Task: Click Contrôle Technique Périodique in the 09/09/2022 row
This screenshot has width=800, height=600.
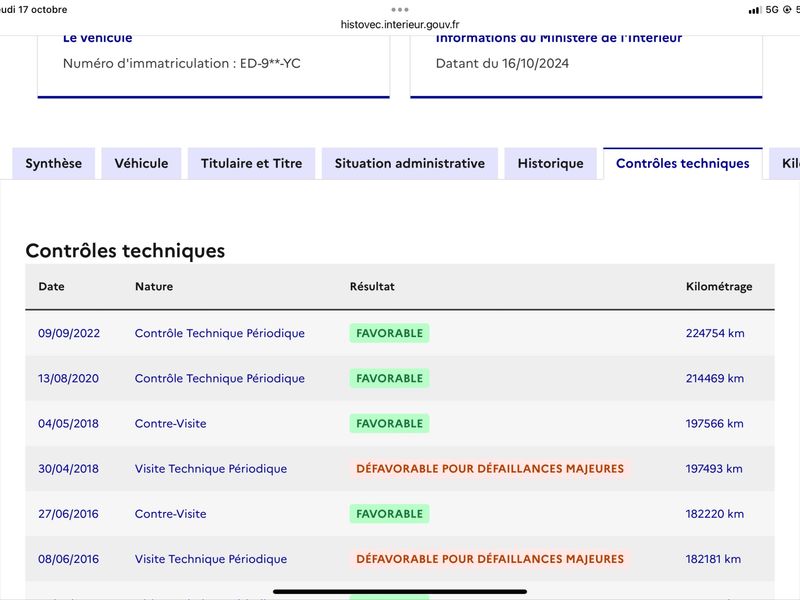Action: point(220,333)
